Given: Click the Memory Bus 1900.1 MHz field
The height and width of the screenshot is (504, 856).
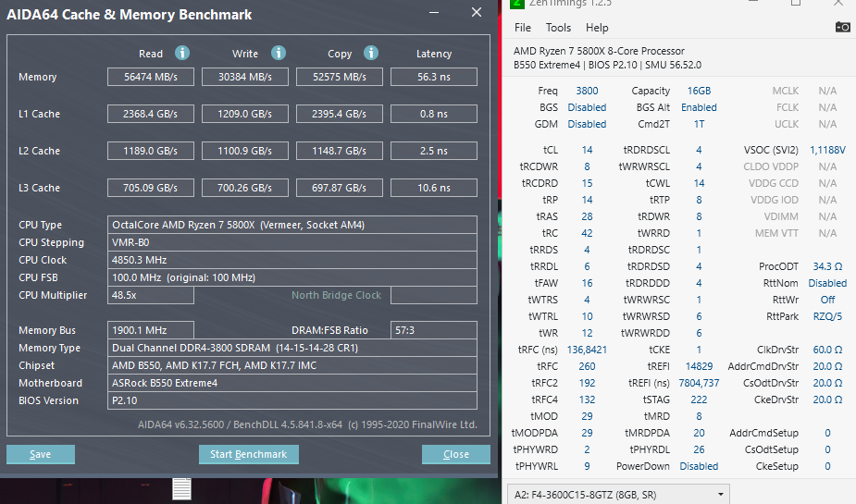Looking at the screenshot, I should (x=151, y=330).
